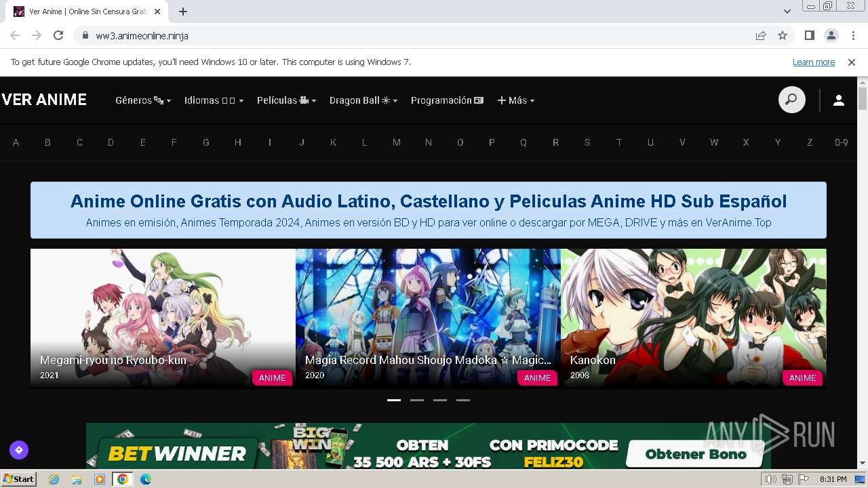Image resolution: width=868 pixels, height=488 pixels.
Task: Open the Action Center flag tray icon
Action: pyautogui.click(x=803, y=479)
